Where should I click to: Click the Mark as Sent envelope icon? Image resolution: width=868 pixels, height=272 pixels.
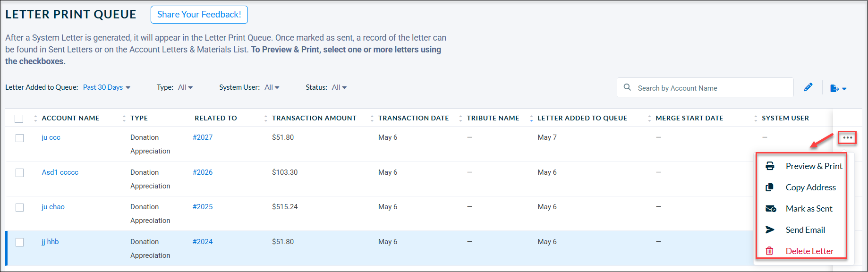point(771,209)
